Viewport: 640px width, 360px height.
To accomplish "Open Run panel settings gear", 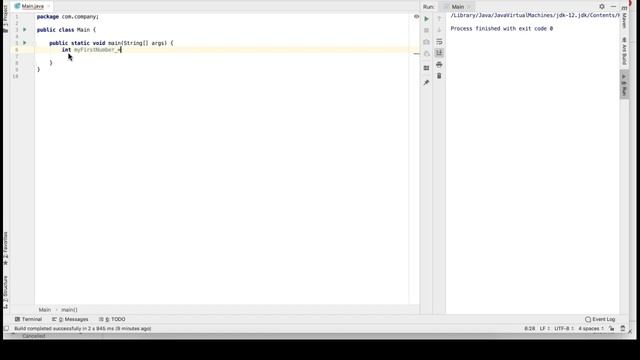I will pos(602,7).
